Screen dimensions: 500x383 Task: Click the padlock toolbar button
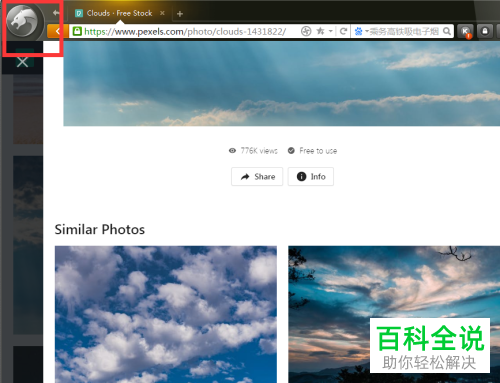pyautogui.click(x=485, y=31)
